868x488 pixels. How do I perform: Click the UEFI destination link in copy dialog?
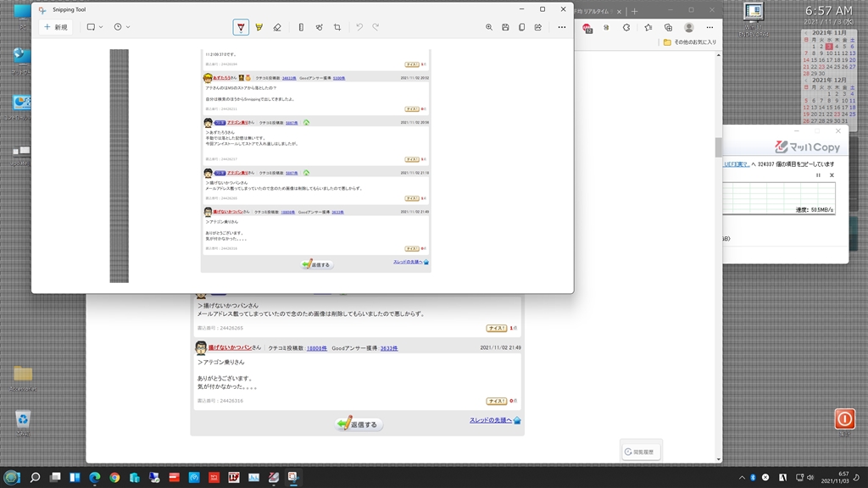pos(737,164)
